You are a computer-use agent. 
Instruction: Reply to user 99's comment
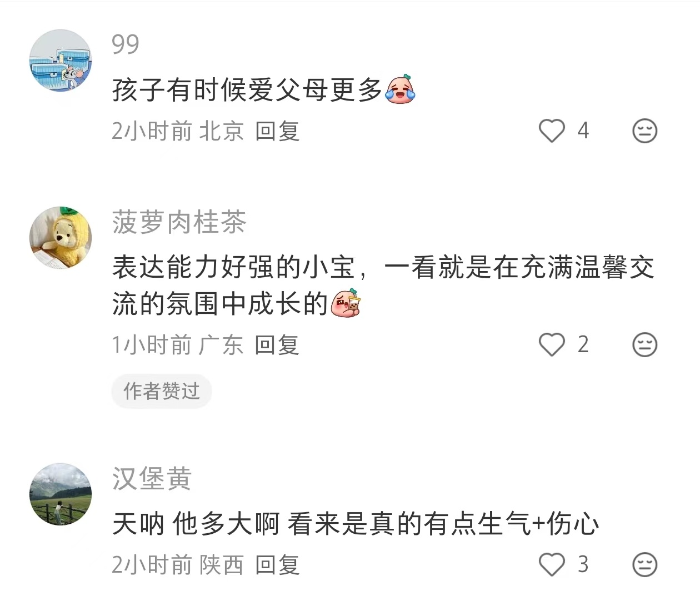[277, 131]
